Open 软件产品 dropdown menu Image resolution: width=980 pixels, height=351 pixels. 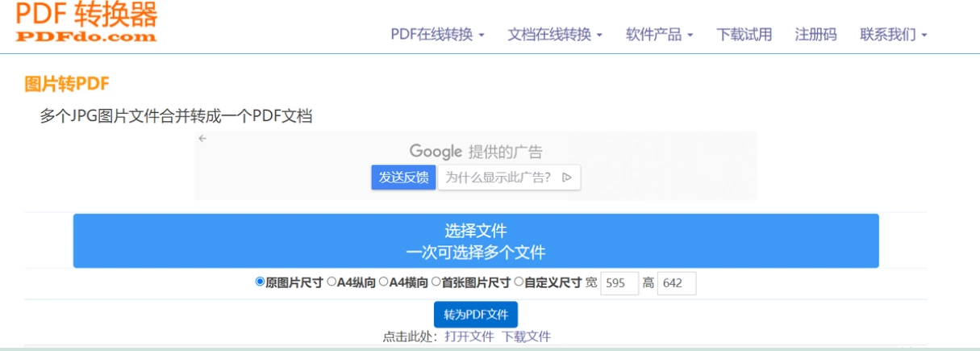[x=659, y=35]
